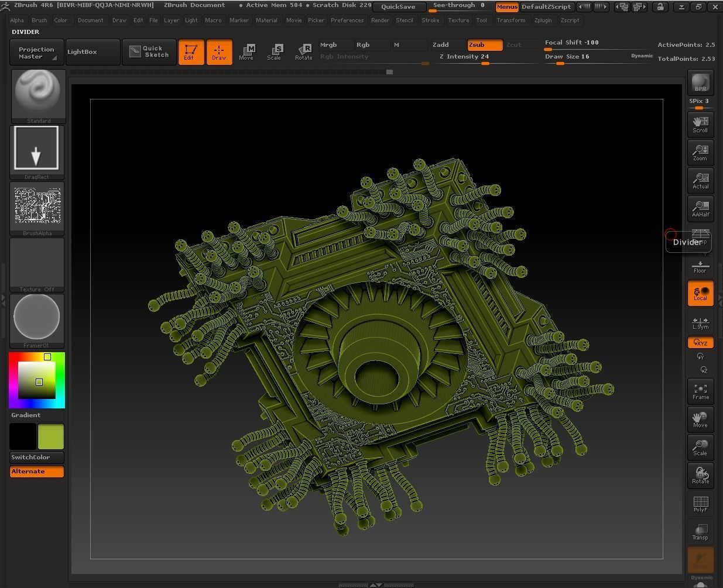The width and height of the screenshot is (723, 588).
Task: Click the QuickSave button
Action: [x=398, y=6]
